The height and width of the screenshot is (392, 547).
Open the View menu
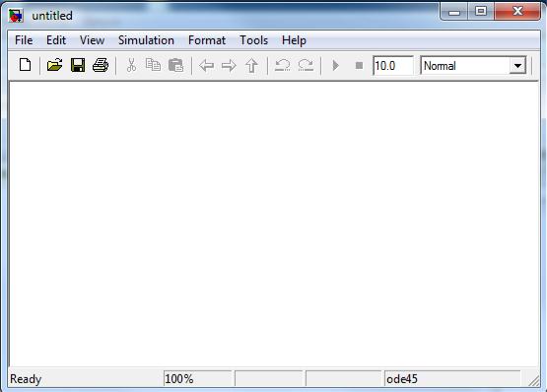point(92,40)
